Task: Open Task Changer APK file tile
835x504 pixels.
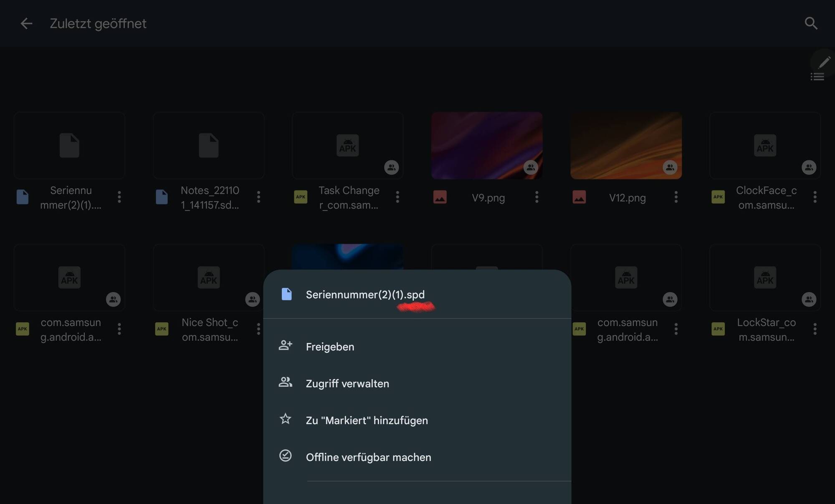Action: [x=347, y=145]
